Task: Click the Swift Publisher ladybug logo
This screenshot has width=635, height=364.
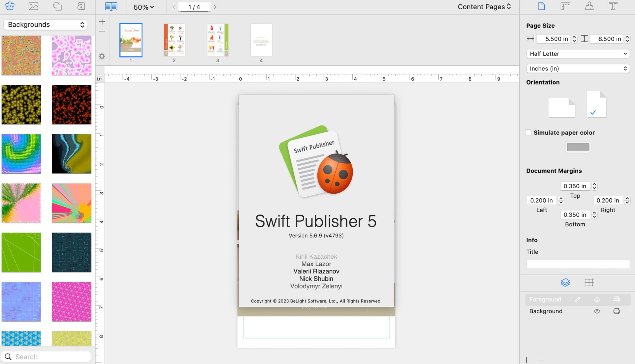Action: pos(316,161)
